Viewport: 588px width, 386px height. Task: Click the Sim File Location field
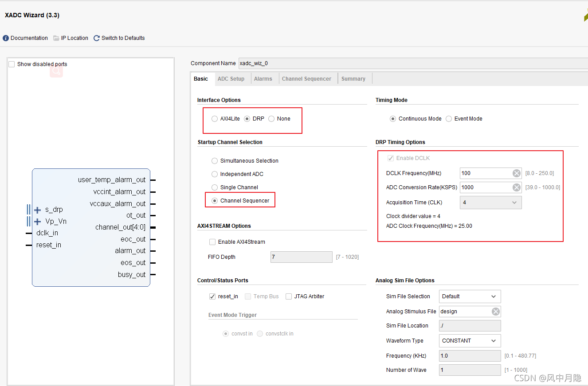pyautogui.click(x=470, y=326)
